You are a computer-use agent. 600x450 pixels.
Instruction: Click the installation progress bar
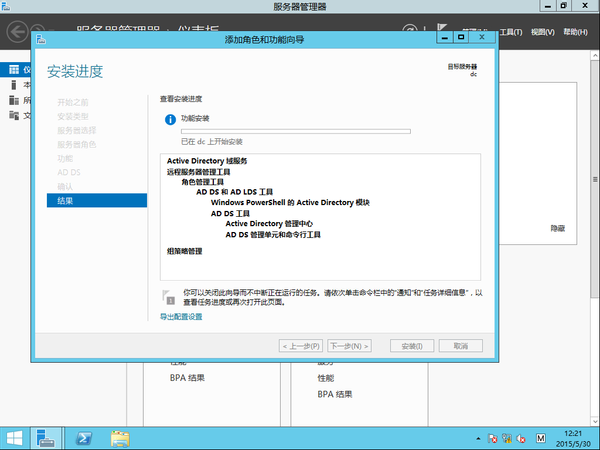[x=296, y=131]
